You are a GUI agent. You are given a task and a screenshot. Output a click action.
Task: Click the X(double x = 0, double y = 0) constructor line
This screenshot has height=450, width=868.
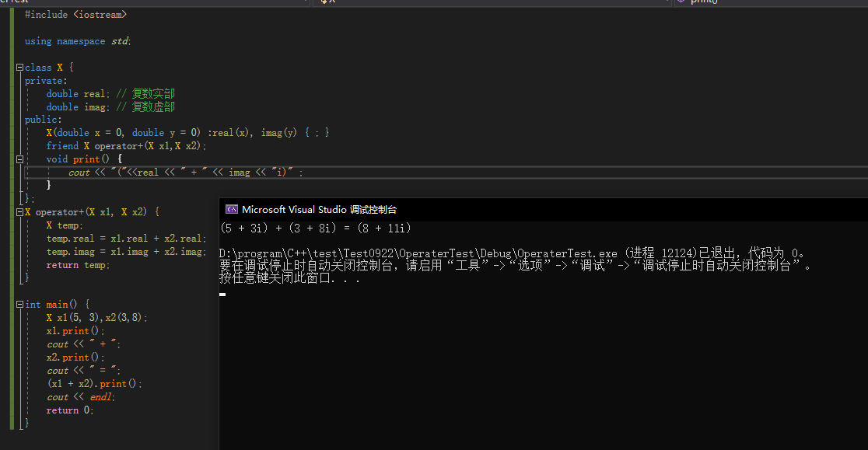point(187,133)
